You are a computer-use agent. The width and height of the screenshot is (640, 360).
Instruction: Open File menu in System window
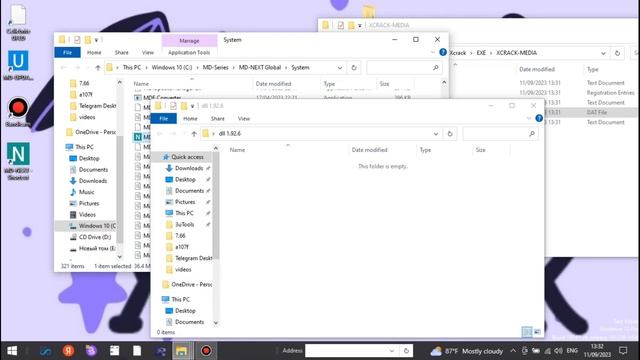pyautogui.click(x=67, y=52)
